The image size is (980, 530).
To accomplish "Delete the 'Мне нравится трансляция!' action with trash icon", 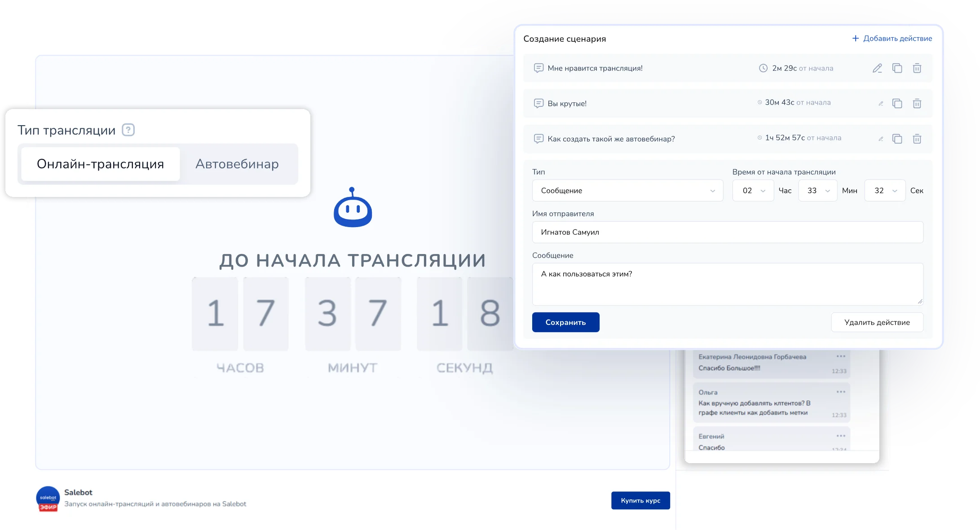I will point(917,68).
